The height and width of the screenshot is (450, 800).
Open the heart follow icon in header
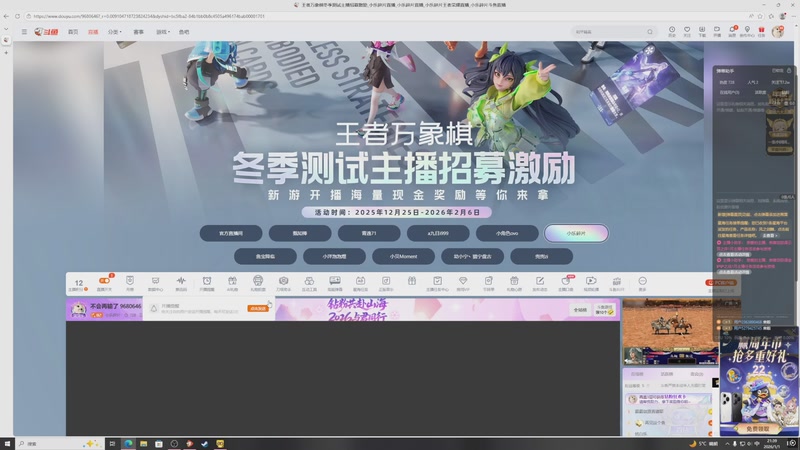click(x=687, y=30)
